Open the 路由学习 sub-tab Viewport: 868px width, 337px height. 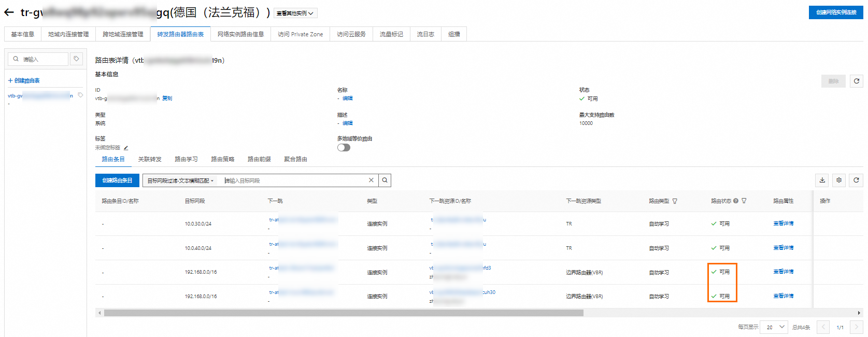[186, 159]
